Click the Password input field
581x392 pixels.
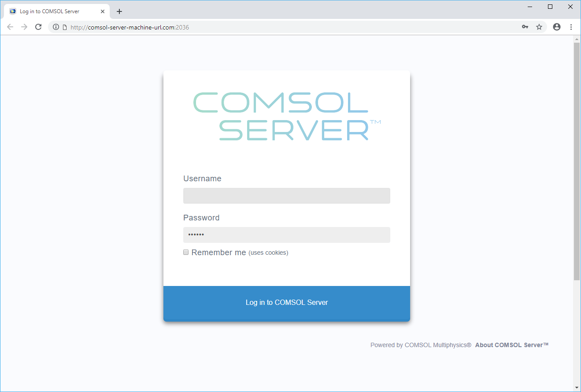pyautogui.click(x=286, y=235)
